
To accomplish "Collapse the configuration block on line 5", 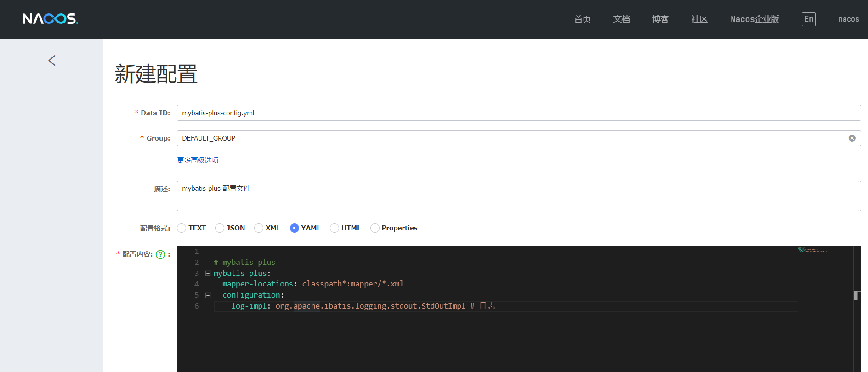I will (x=208, y=295).
